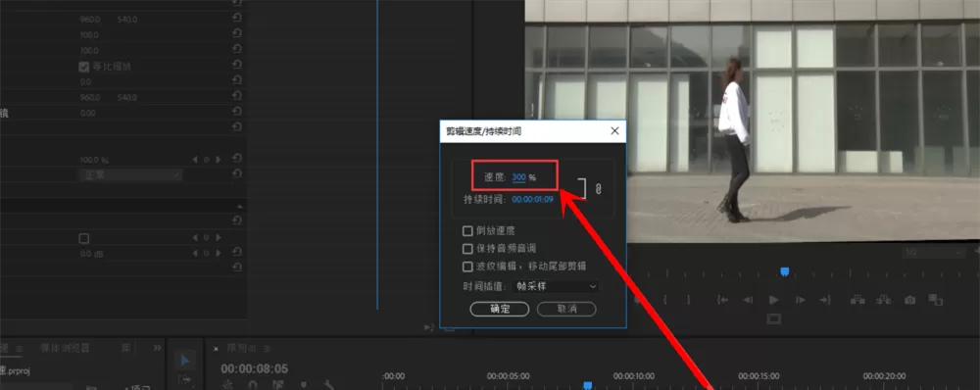The width and height of the screenshot is (980, 390).
Task: Click the 300 speed value field
Action: tap(518, 177)
